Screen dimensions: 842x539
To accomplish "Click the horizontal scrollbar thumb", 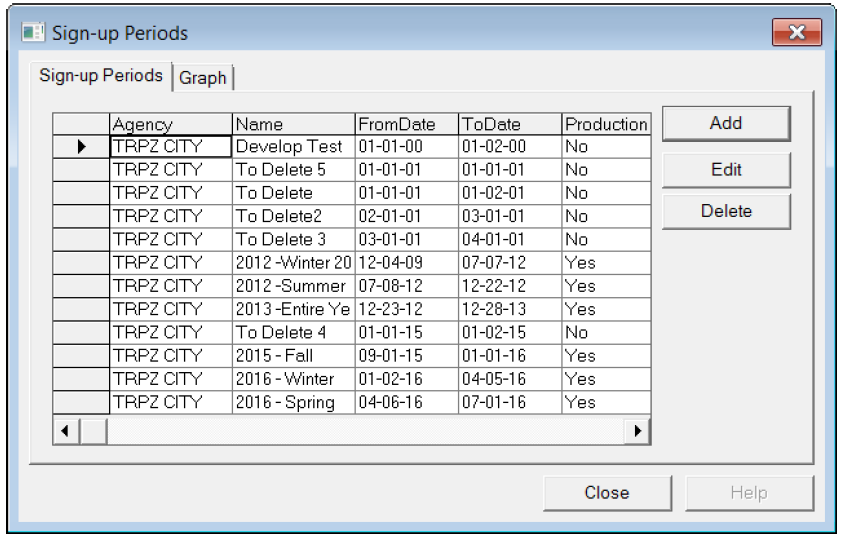I will (x=93, y=431).
